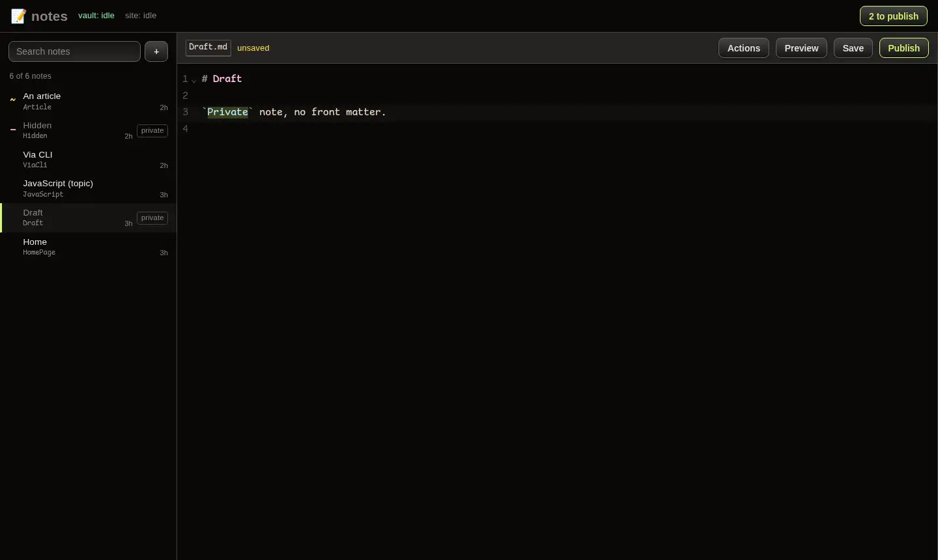Click the 2 to publish button
938x560 pixels.
point(894,16)
